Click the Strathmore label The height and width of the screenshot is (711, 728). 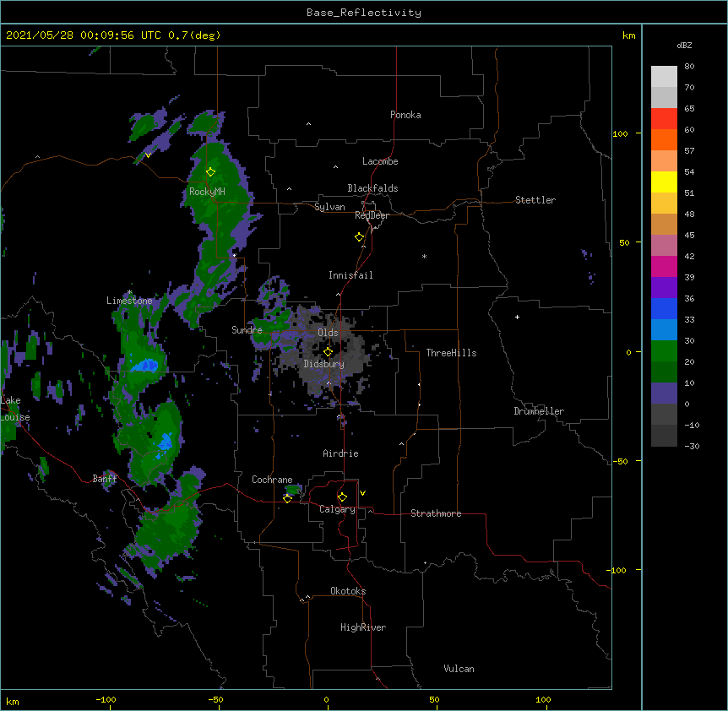pos(436,513)
